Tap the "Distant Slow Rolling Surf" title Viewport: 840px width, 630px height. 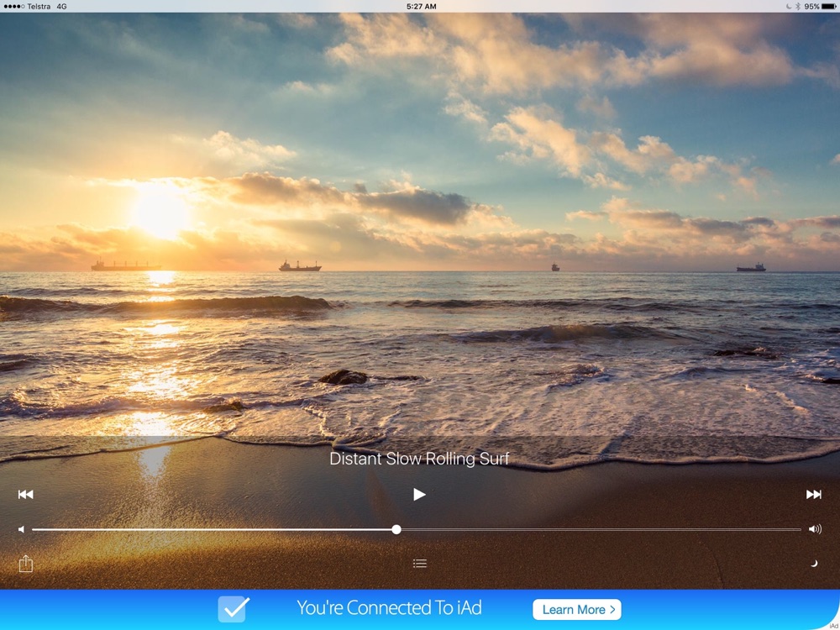(x=419, y=459)
